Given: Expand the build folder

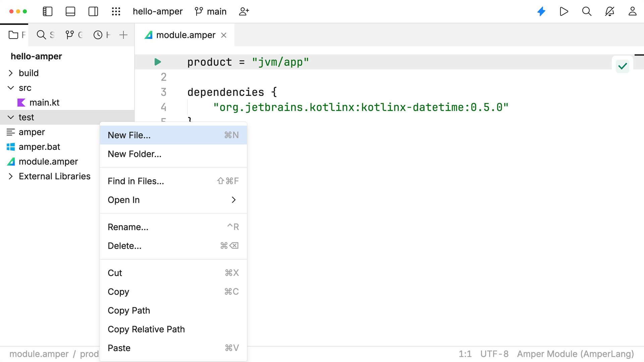Looking at the screenshot, I should click(x=11, y=73).
